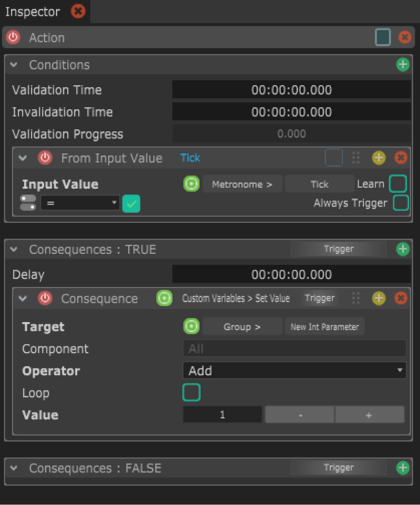Open the Operator dropdown set to Add
The image size is (420, 505).
click(x=295, y=370)
